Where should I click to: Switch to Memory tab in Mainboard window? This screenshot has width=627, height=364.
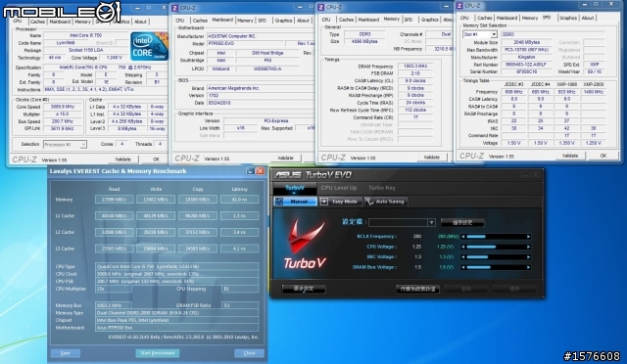pos(245,21)
